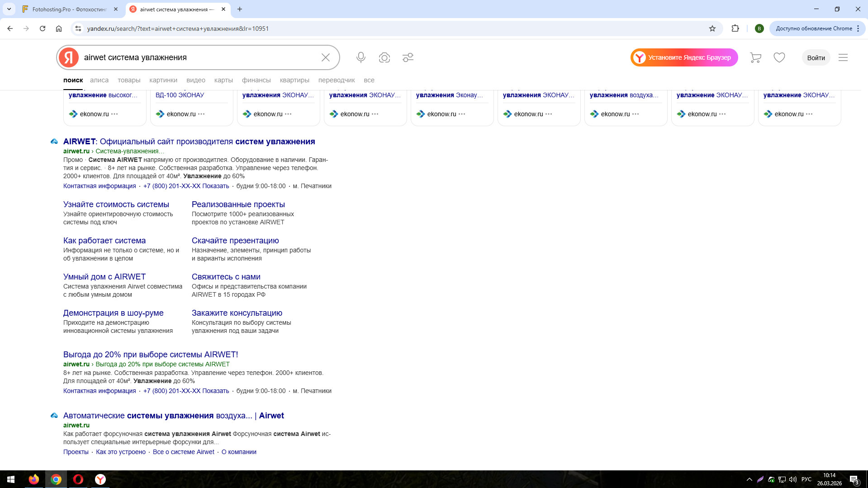Open «Узнайте стоимость системы» link
This screenshot has height=488, width=868.
(x=116, y=204)
